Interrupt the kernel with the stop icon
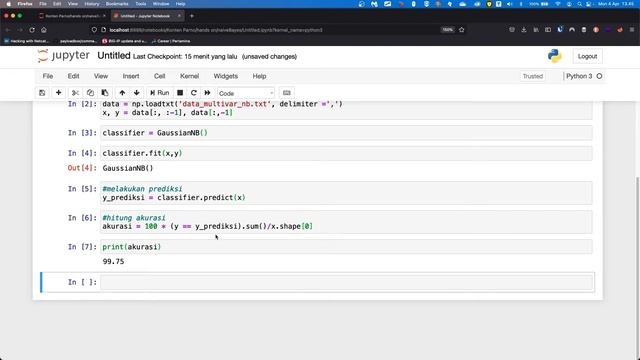The width and height of the screenshot is (640, 360). click(180, 93)
